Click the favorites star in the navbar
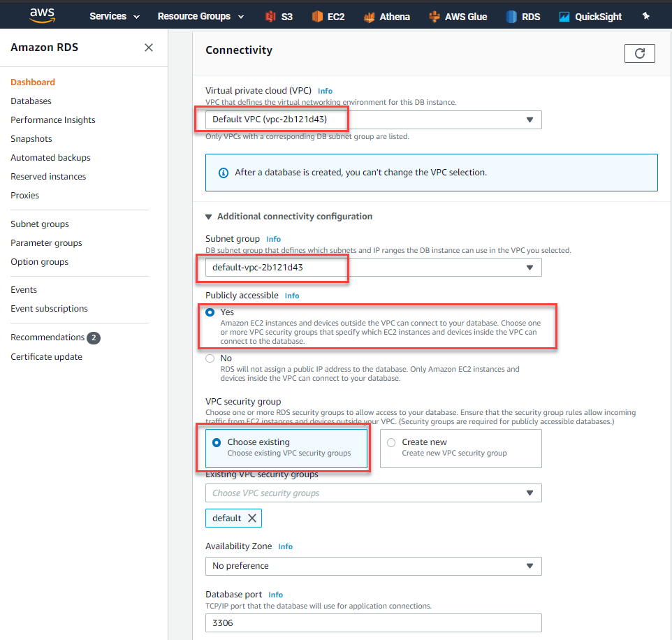This screenshot has height=640, width=672. (x=645, y=15)
